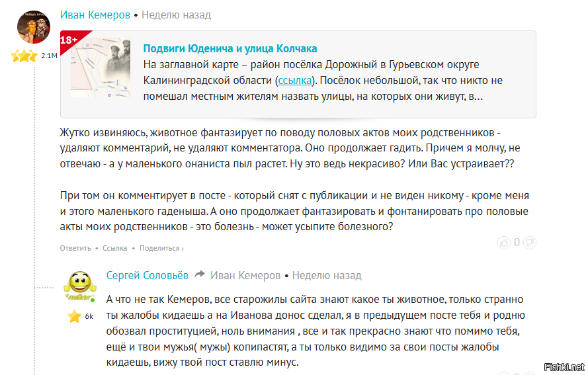Reply to Иван Кемеров's comment via 'Ответить'
This screenshot has width=588, height=375.
[75, 248]
